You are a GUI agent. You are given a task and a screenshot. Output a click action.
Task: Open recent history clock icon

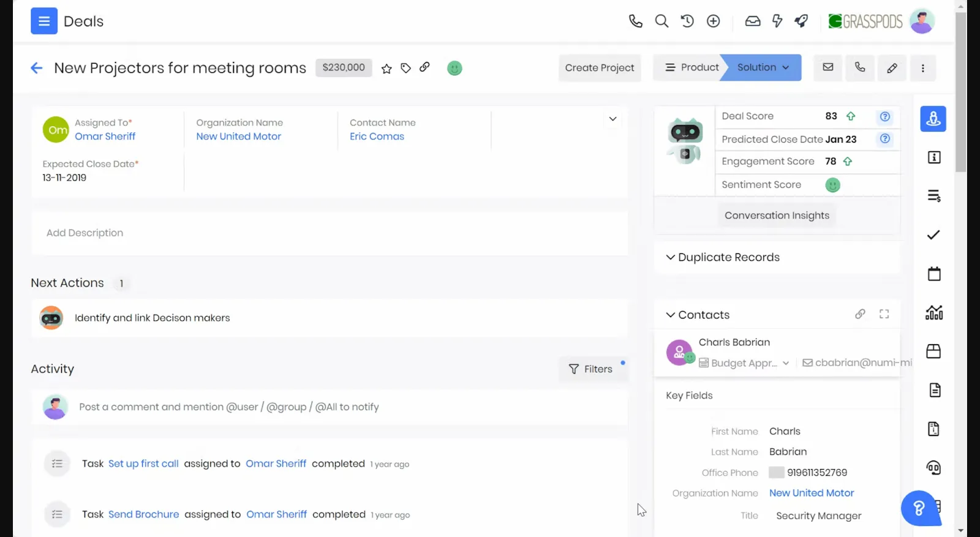coord(687,21)
